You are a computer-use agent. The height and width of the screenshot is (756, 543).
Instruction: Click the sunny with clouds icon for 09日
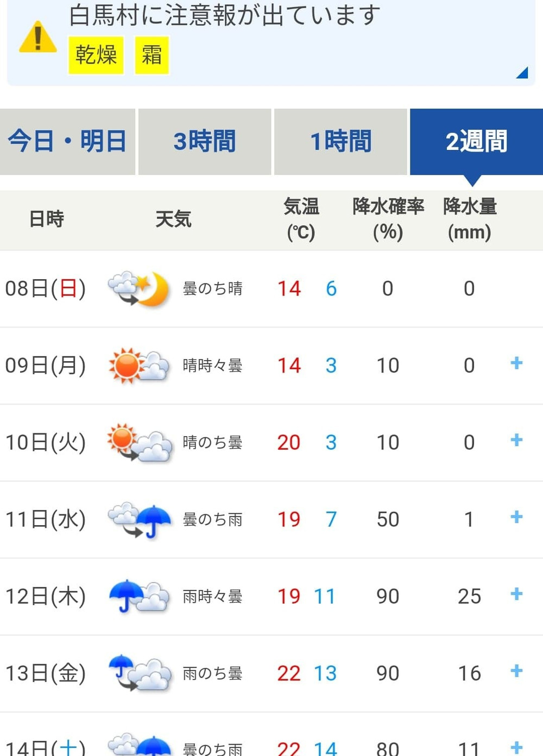(x=138, y=366)
